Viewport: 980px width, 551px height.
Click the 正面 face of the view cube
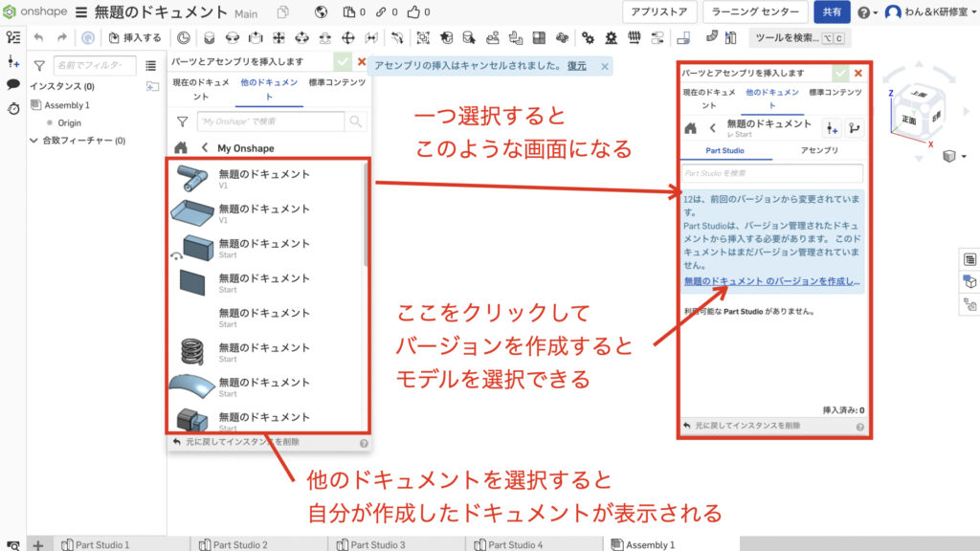tap(909, 120)
